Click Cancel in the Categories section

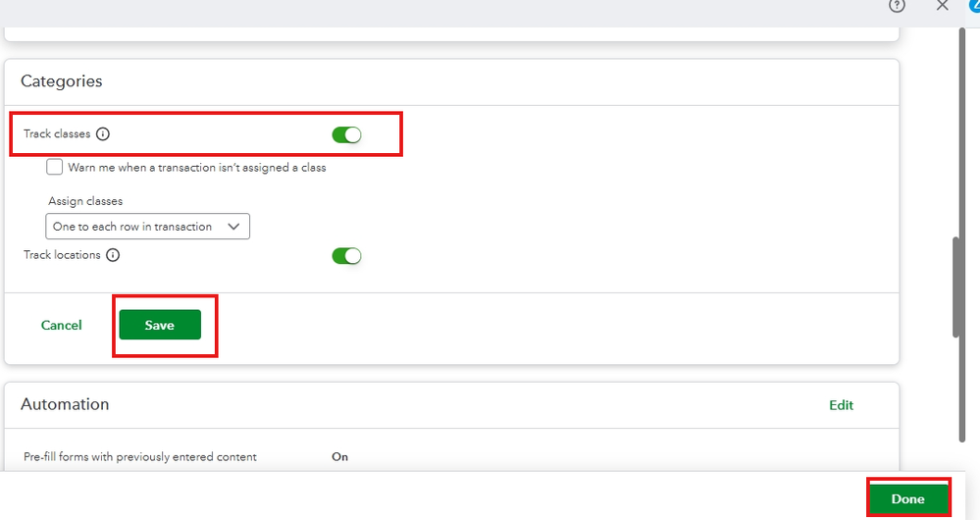point(61,325)
